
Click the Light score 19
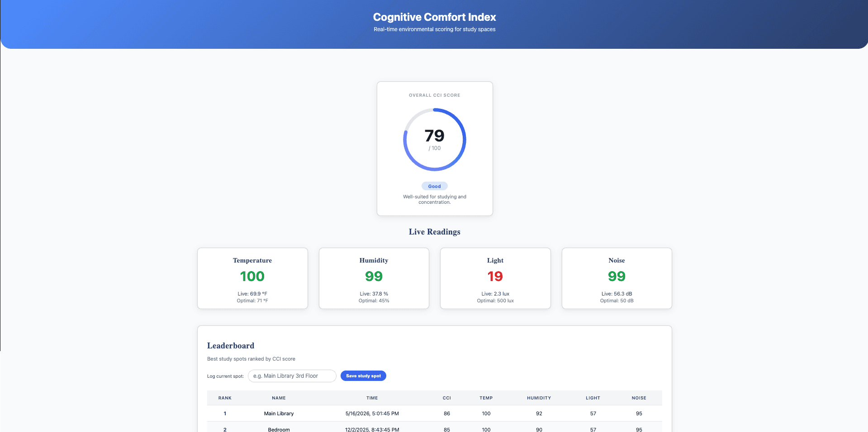coord(495,276)
